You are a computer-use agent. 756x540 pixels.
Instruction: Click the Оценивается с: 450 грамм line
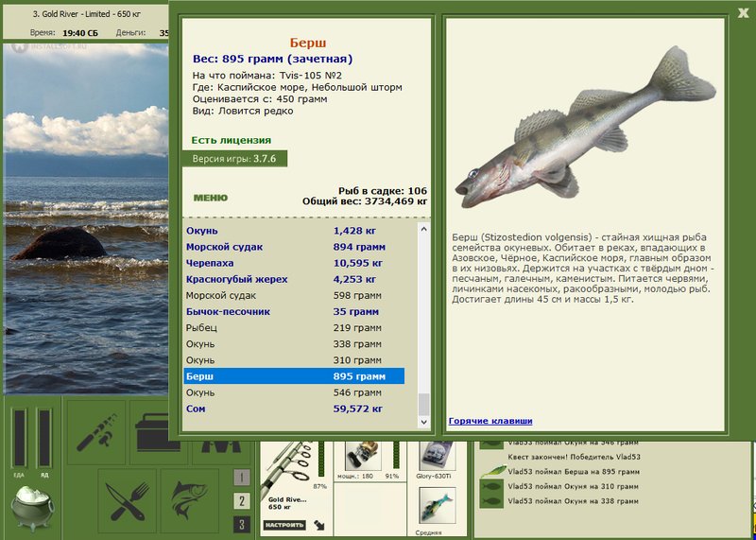(x=259, y=99)
